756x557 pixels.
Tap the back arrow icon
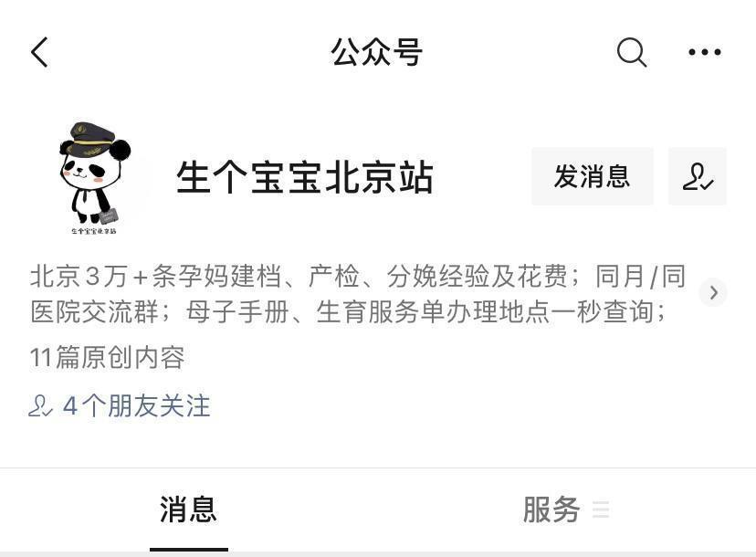coord(39,52)
